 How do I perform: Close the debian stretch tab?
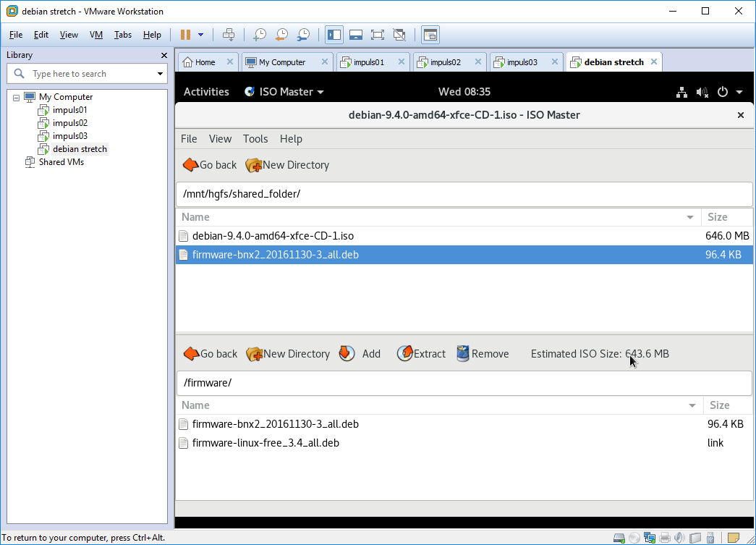click(x=654, y=62)
